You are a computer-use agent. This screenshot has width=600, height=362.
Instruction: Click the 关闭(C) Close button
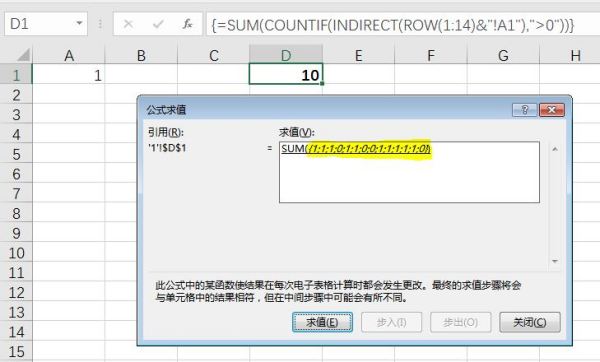(530, 322)
